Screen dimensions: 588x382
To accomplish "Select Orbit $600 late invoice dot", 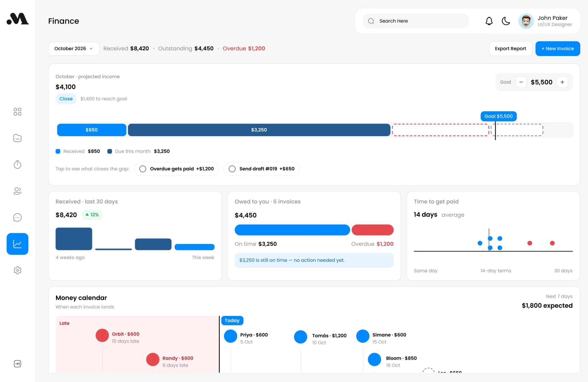I will click(x=102, y=335).
